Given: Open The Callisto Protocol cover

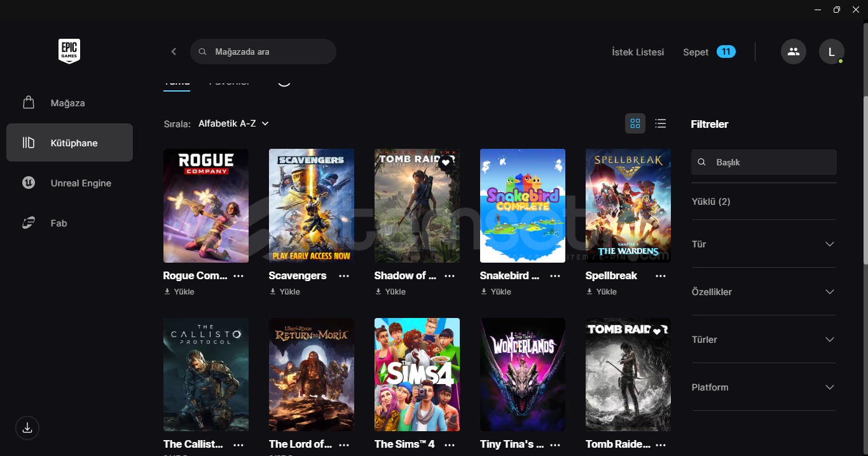Looking at the screenshot, I should coord(206,375).
